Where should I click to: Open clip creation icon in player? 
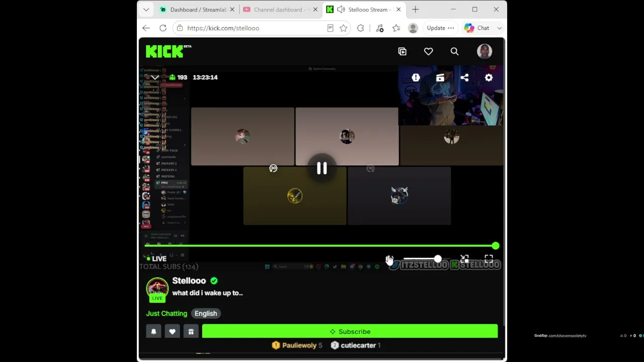[440, 77]
